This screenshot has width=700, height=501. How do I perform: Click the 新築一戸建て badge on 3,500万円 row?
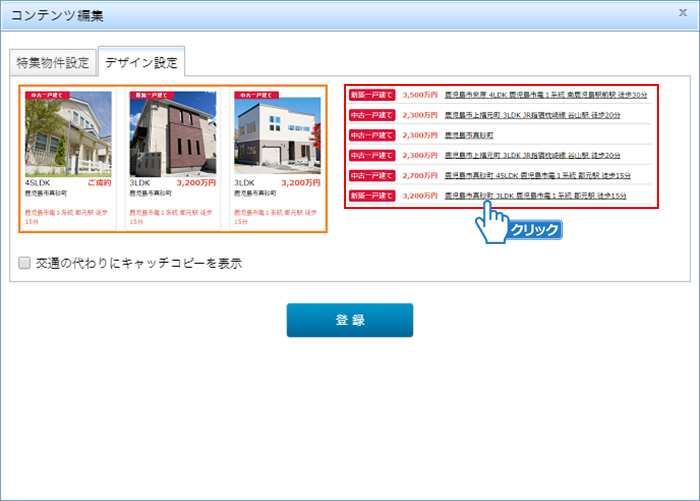(x=372, y=95)
